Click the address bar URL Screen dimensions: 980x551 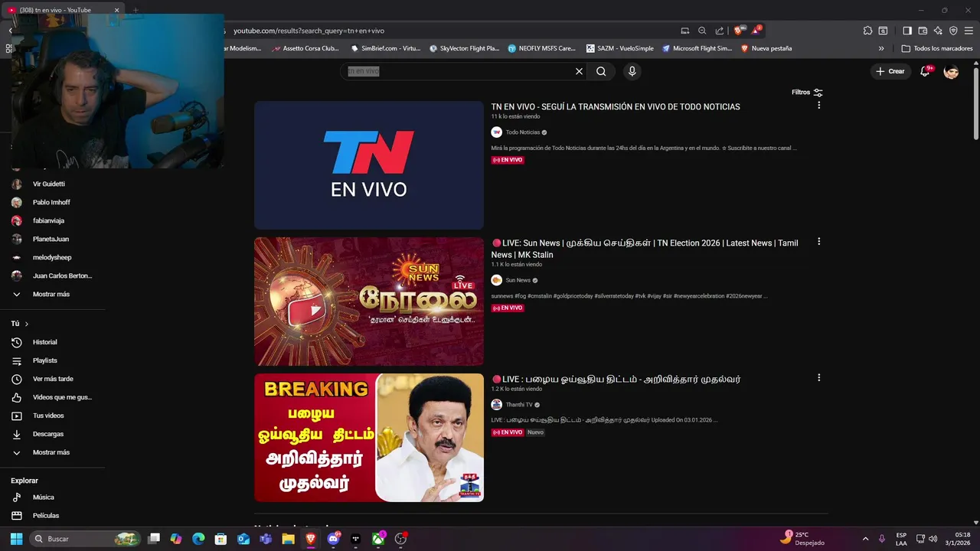pyautogui.click(x=309, y=31)
